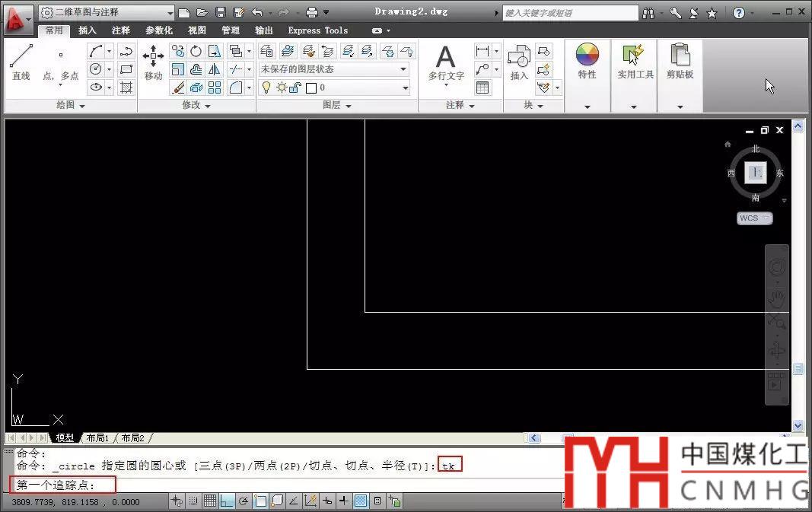812x512 pixels.
Task: Click the Plot printer icon in quick access toolbar
Action: (311, 12)
